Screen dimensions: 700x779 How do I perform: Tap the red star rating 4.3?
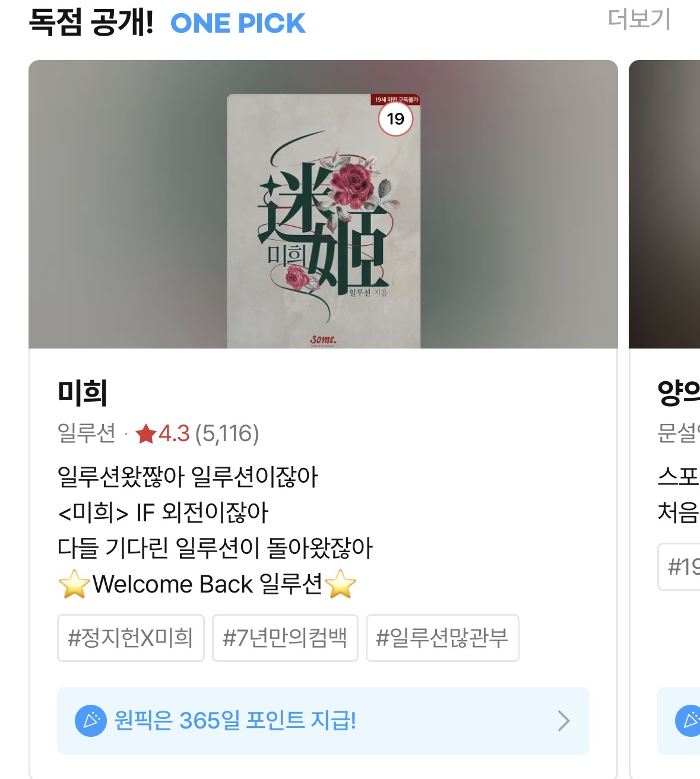162,433
